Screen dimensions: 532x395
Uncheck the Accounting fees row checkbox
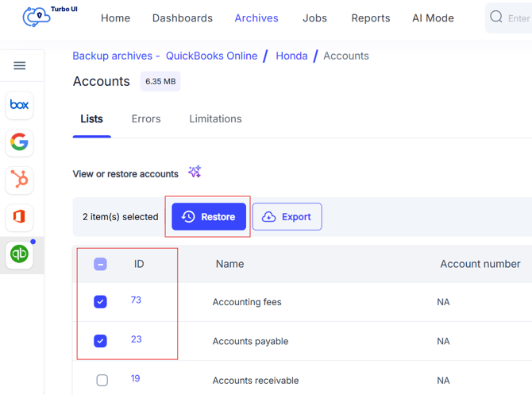(x=101, y=302)
